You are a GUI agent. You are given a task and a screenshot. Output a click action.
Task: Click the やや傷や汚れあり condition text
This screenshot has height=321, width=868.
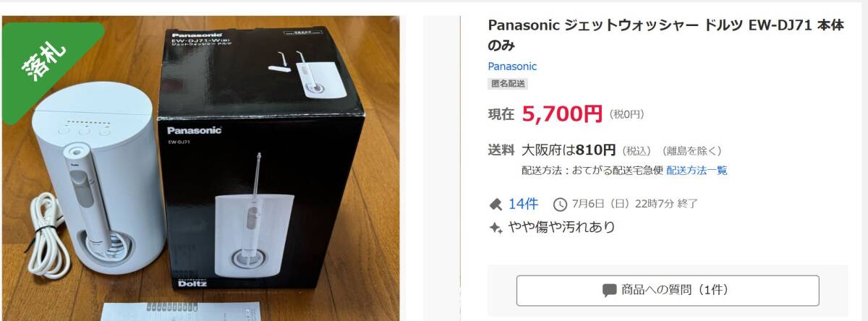tap(561, 227)
